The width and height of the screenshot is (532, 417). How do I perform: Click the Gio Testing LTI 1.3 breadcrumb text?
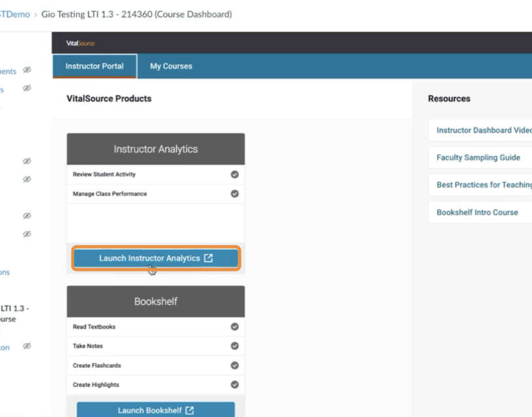tap(137, 14)
